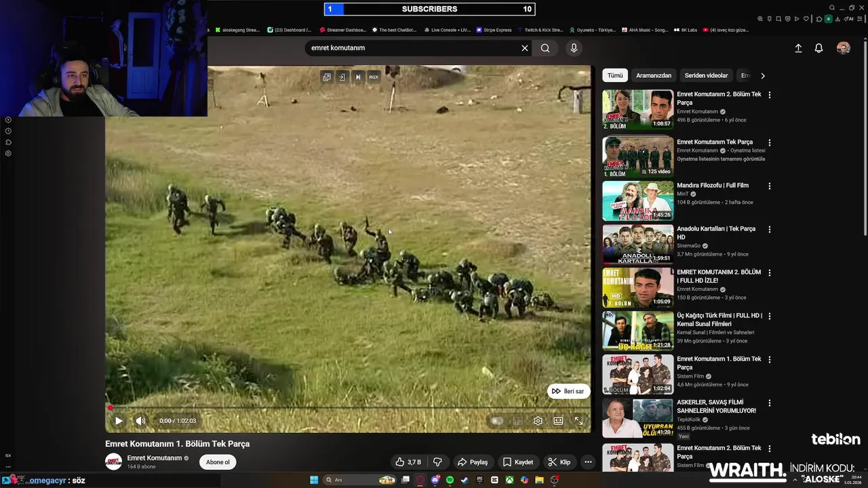Select the Tümü filter chip
This screenshot has width=868, height=488.
point(615,76)
